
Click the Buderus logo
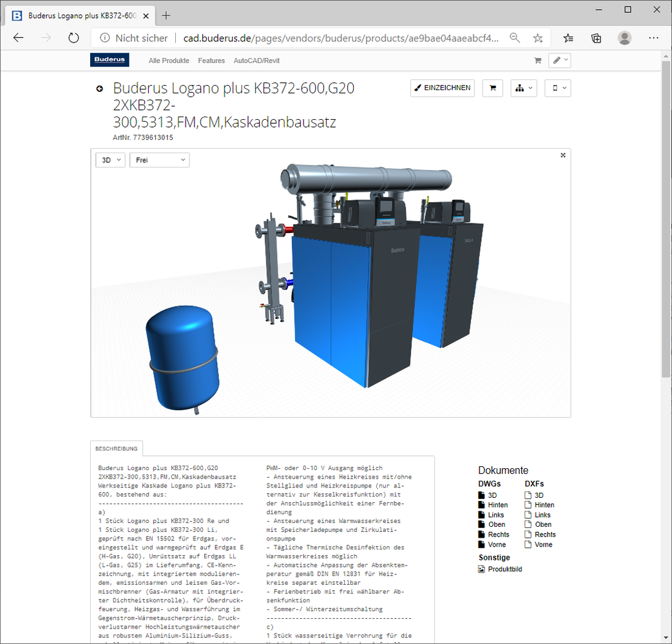[x=110, y=60]
